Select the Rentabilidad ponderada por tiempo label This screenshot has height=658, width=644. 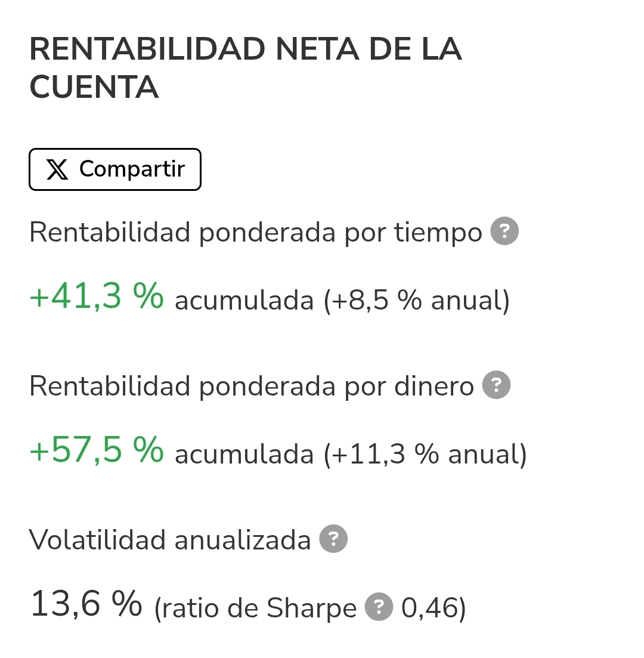click(x=255, y=232)
